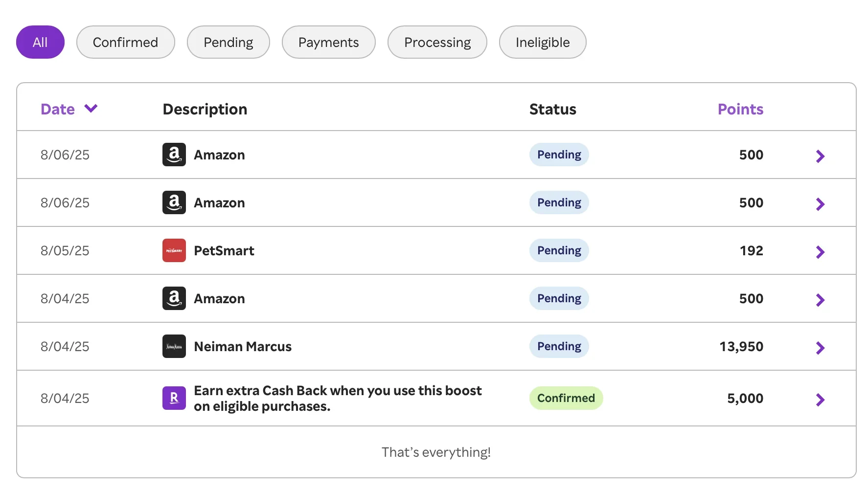Expand the 5,000 points boost row arrow
The width and height of the screenshot is (868, 491).
(820, 400)
